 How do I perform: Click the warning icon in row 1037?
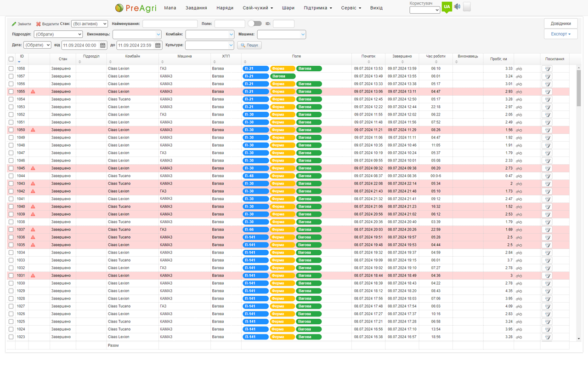[x=33, y=230]
